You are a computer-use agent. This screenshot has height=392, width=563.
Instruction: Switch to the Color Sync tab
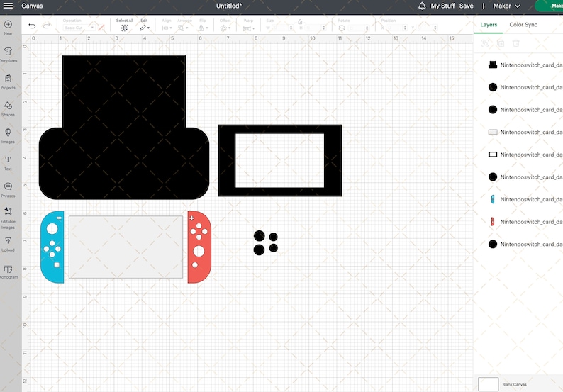[x=523, y=24]
